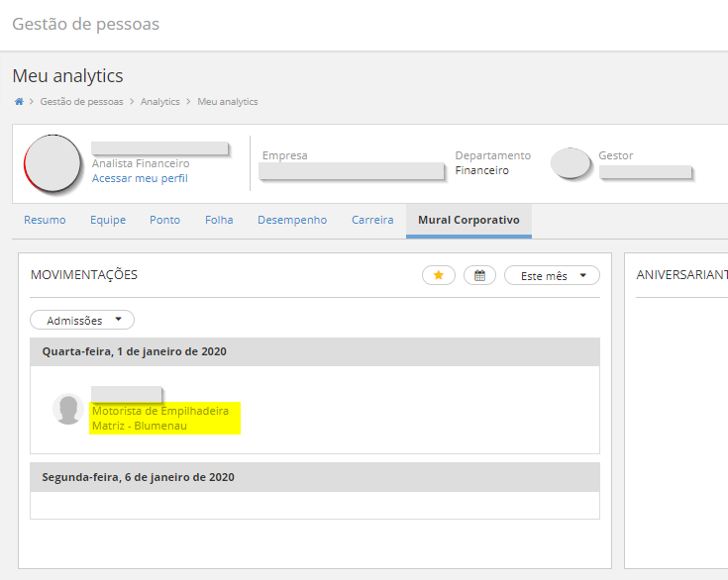Open the Equipe tab

(108, 220)
